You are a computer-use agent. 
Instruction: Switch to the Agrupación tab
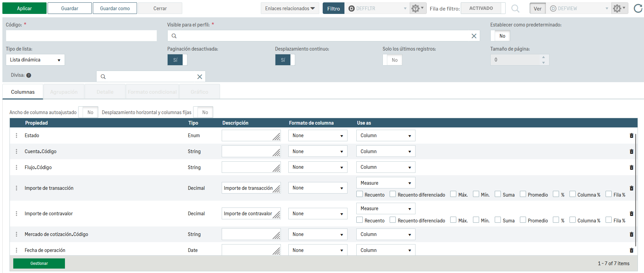(x=64, y=92)
